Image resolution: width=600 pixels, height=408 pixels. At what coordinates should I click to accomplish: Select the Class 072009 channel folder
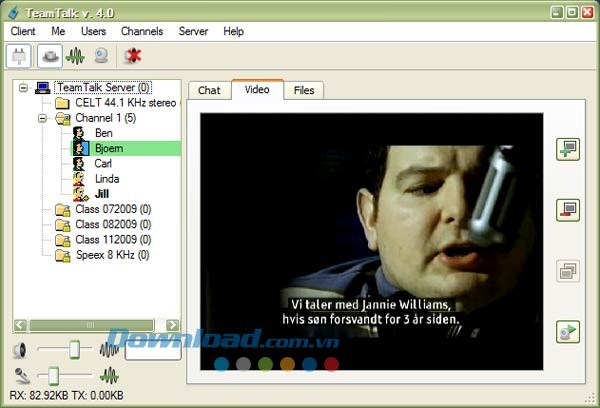click(112, 209)
